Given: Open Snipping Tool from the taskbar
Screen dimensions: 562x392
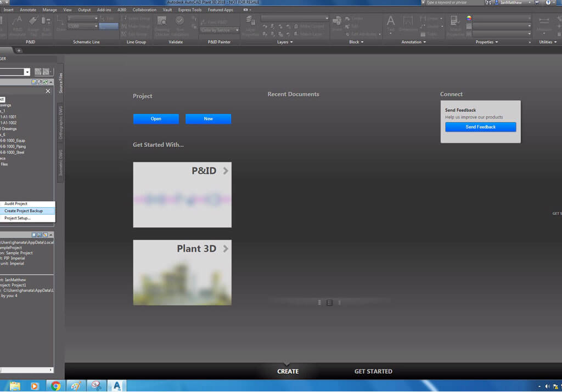Looking at the screenshot, I should [96, 386].
